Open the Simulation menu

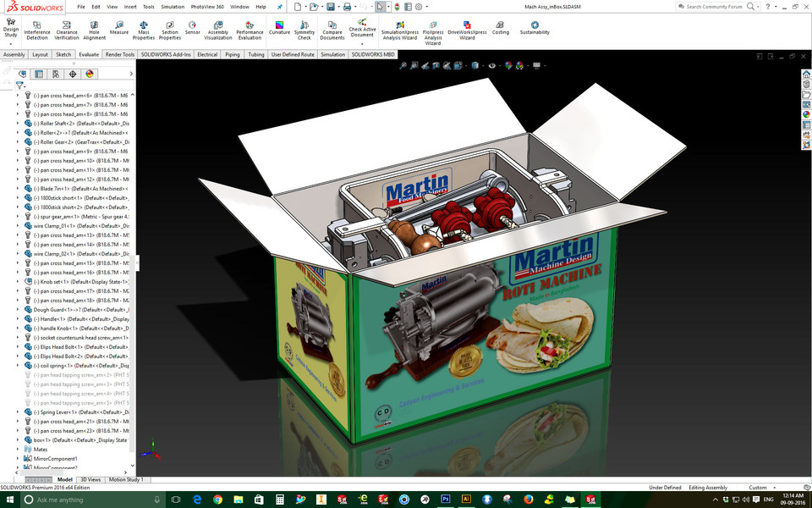[x=173, y=6]
